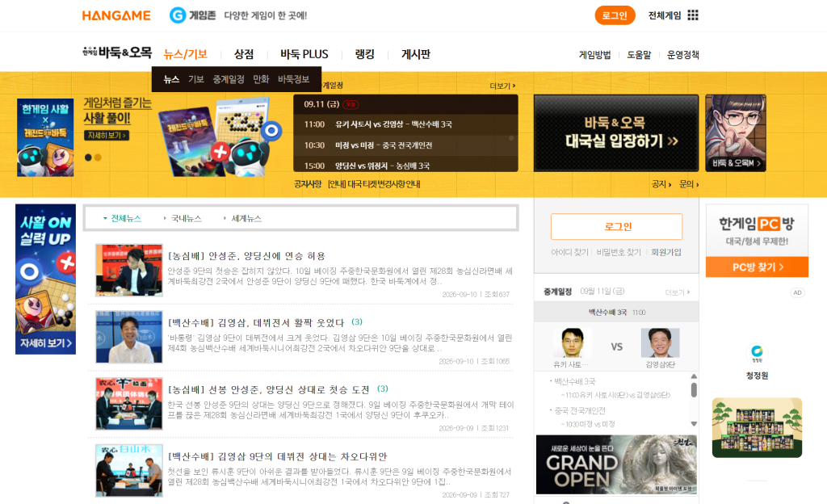Open the 사활 ON 실력 UP side banner
The image size is (827, 504).
[x=45, y=279]
